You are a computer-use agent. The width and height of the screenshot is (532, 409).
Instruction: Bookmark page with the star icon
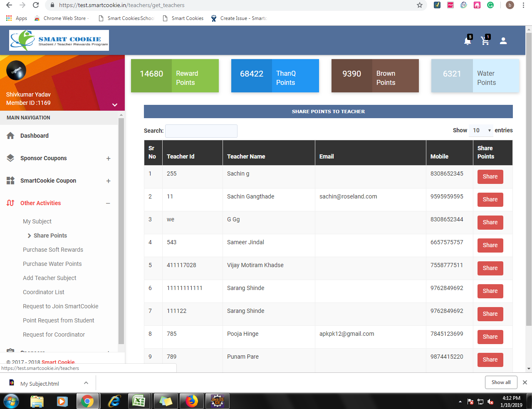tap(420, 5)
